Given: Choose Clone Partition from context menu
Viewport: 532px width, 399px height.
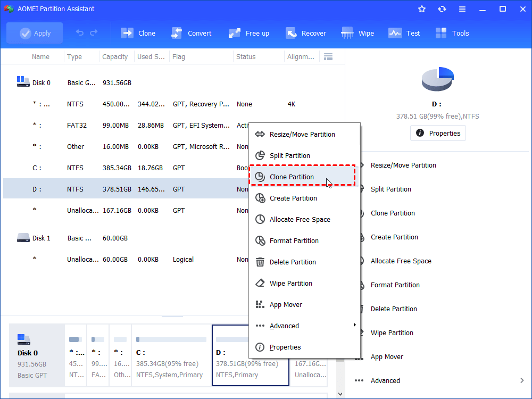Looking at the screenshot, I should pyautogui.click(x=292, y=177).
